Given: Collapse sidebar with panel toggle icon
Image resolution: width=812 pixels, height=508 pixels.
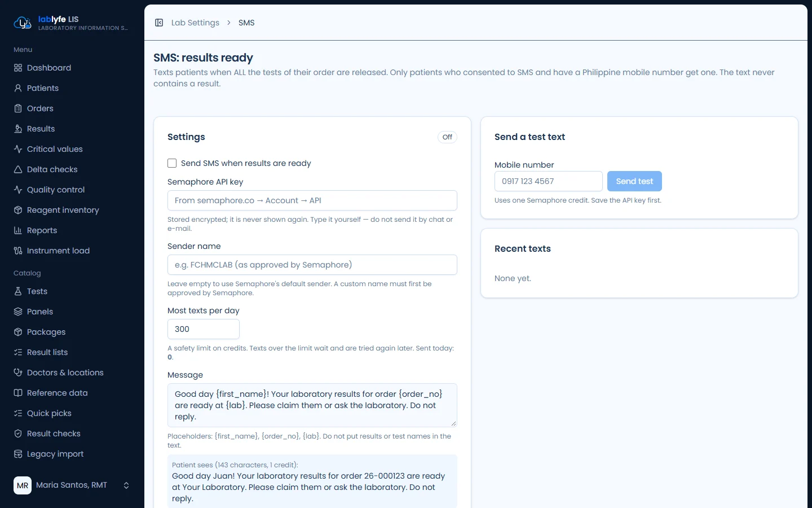Looking at the screenshot, I should pyautogui.click(x=159, y=23).
